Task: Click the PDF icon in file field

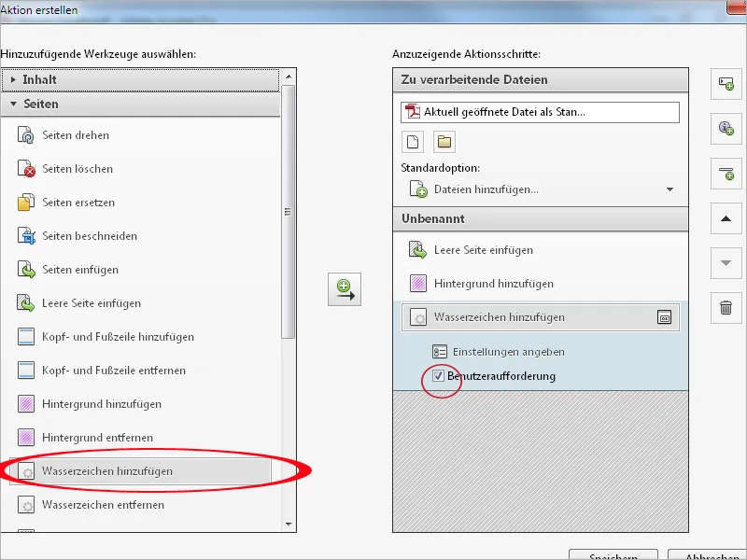Action: (412, 112)
